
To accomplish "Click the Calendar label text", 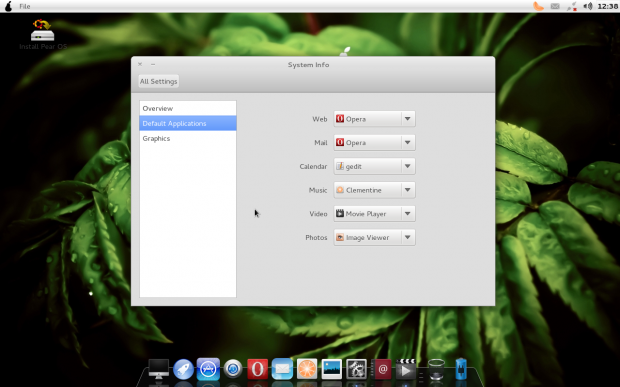I will point(313,166).
